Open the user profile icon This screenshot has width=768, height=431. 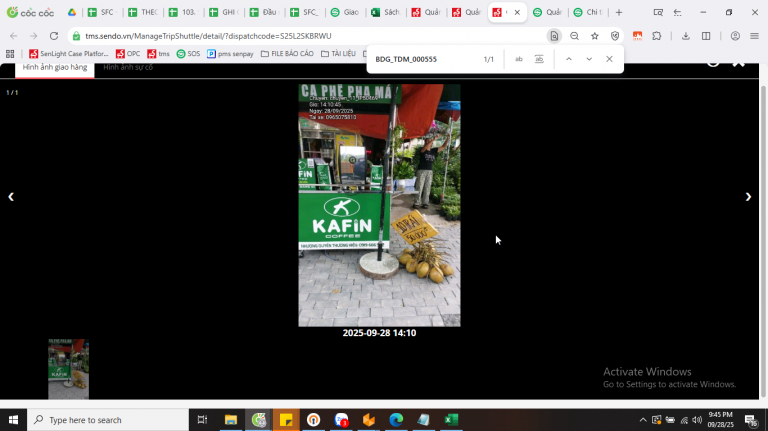coord(735,36)
